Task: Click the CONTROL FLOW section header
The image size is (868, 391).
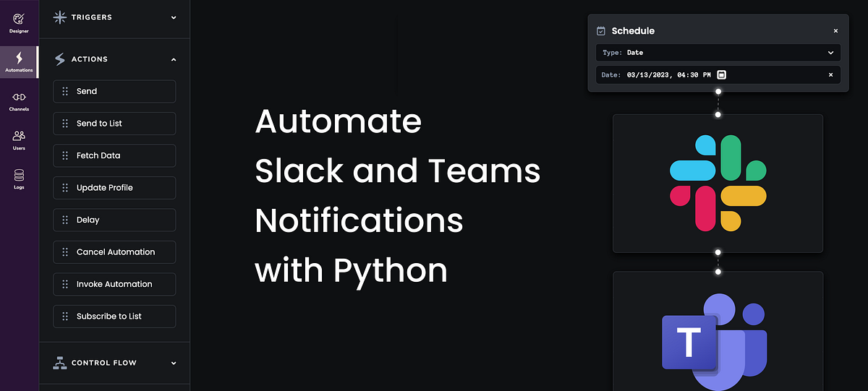Action: (x=114, y=363)
